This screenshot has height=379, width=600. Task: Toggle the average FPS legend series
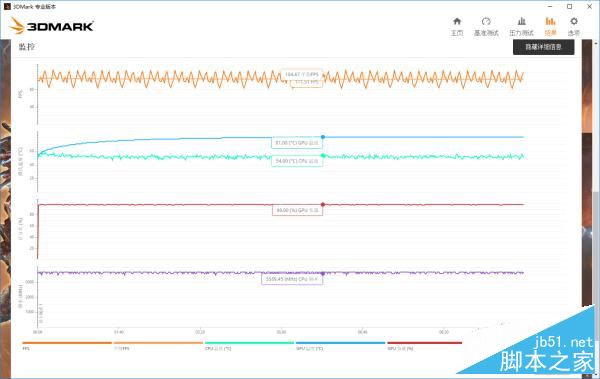(x=158, y=345)
